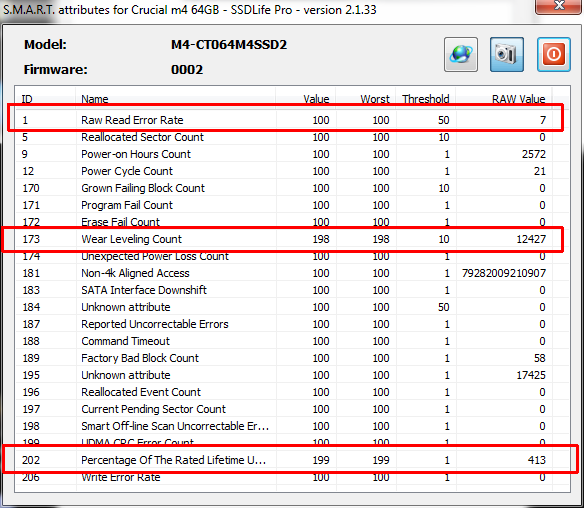Select Percentage Of The Rated Lifetime row
Screen dimensions: 584x508
click(x=285, y=460)
